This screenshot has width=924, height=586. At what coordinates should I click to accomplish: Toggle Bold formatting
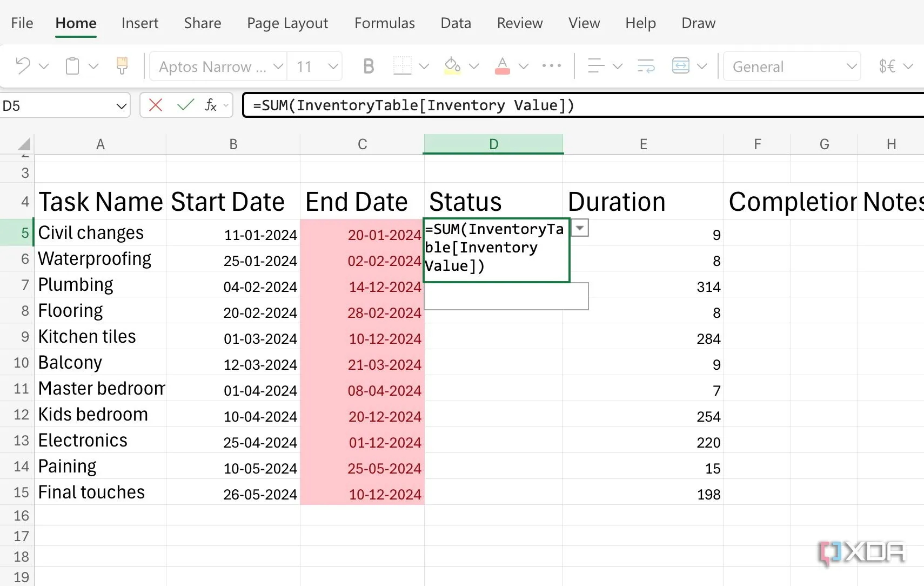point(369,66)
